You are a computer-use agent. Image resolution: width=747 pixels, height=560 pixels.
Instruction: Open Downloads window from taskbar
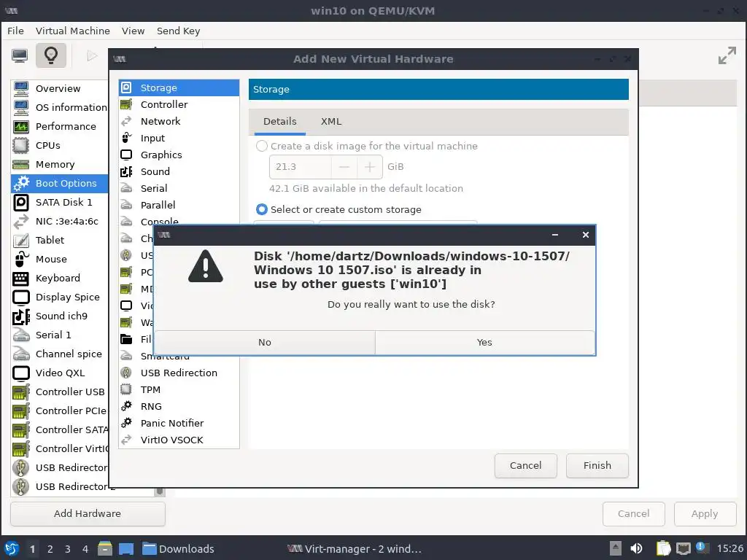pos(178,549)
